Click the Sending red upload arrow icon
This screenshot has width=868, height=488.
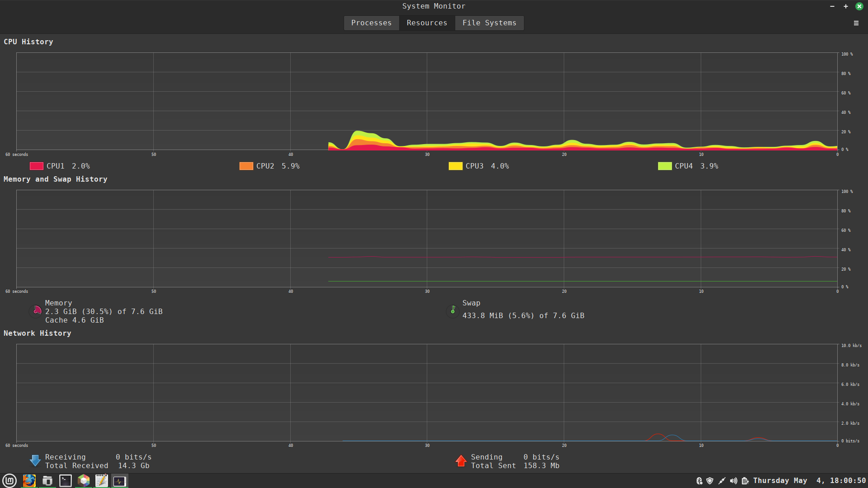(x=461, y=460)
